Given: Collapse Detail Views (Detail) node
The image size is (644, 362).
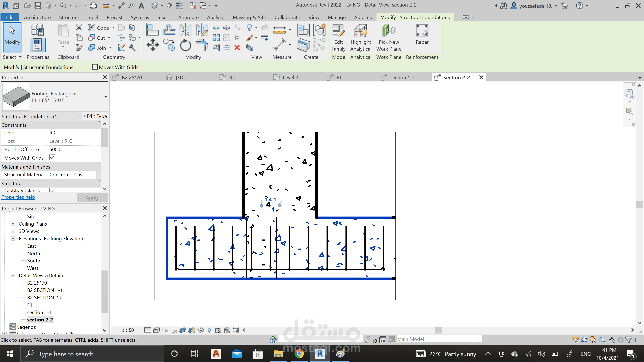Looking at the screenshot, I should tap(13, 275).
